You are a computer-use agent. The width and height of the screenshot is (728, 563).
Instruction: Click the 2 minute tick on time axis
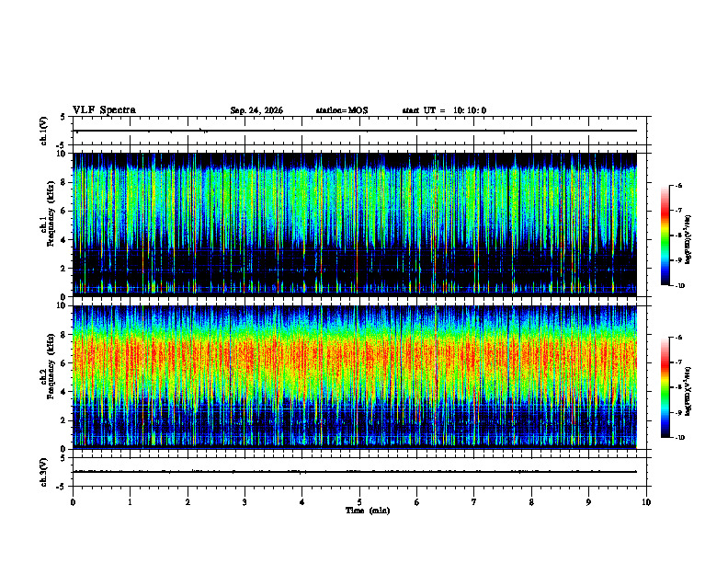pos(188,502)
